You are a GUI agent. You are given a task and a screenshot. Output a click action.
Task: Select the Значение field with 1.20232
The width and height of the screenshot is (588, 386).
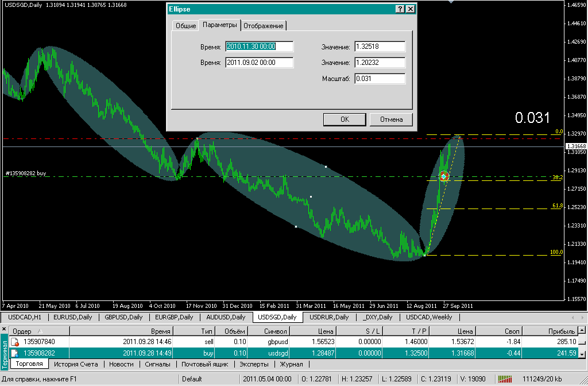(x=380, y=63)
